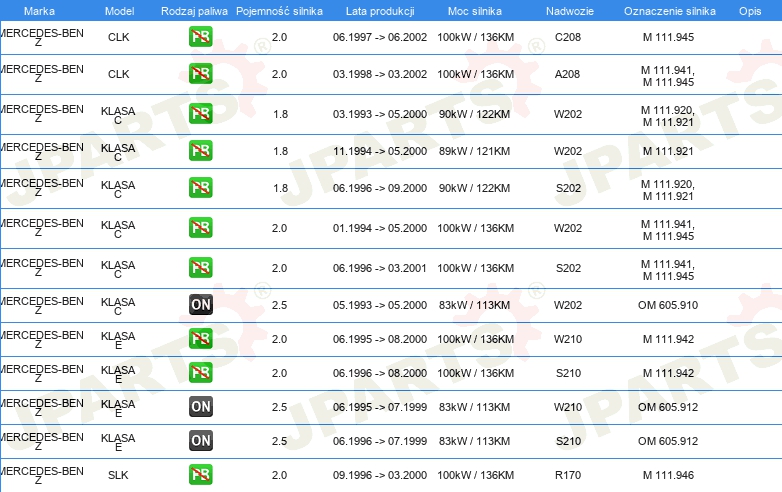Click diesel ON icon in OM 605.910 row
The height and width of the screenshot is (492, 782).
pos(200,305)
